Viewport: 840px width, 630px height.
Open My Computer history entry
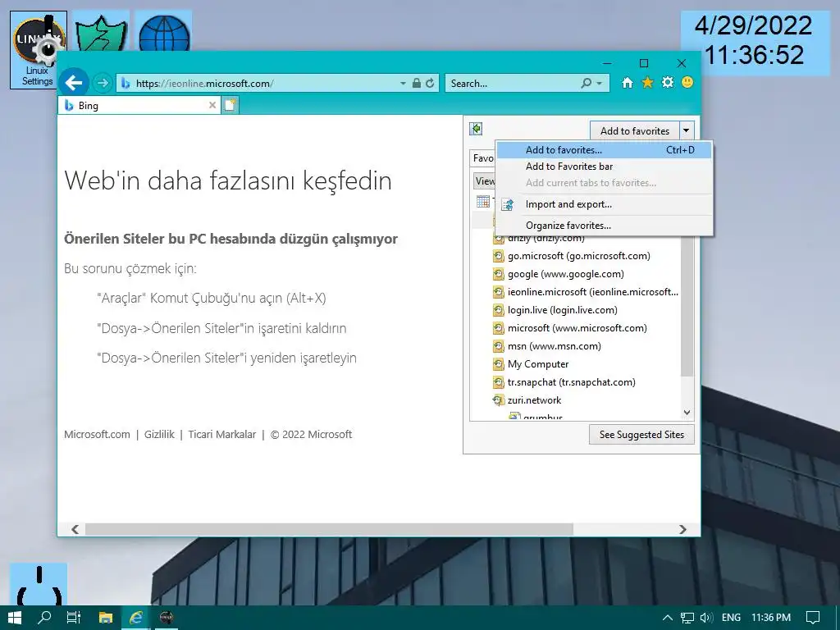531,364
